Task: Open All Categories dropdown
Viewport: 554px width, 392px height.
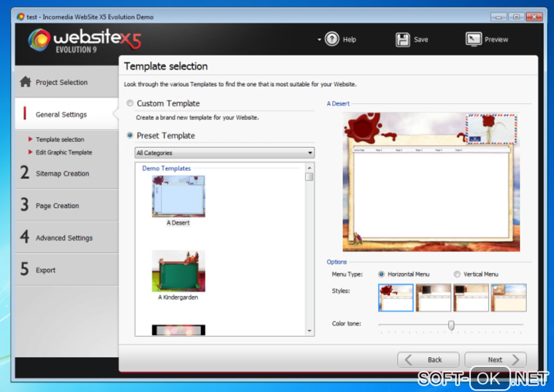Action: (x=225, y=153)
